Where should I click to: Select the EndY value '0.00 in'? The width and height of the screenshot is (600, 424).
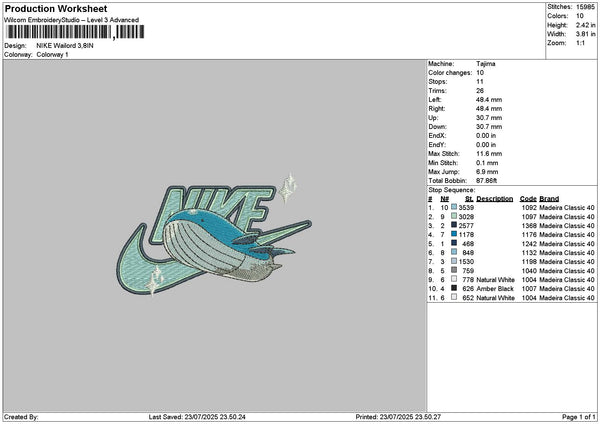coord(486,145)
